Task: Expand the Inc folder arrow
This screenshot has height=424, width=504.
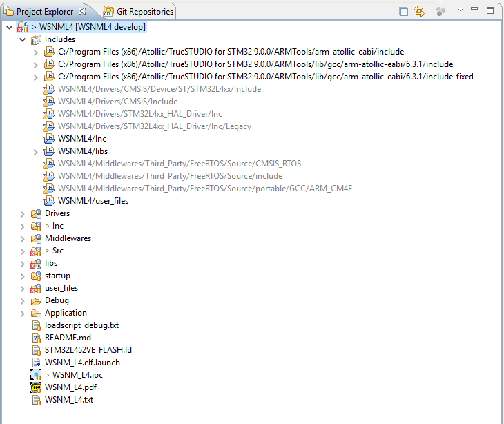Action: [23, 227]
